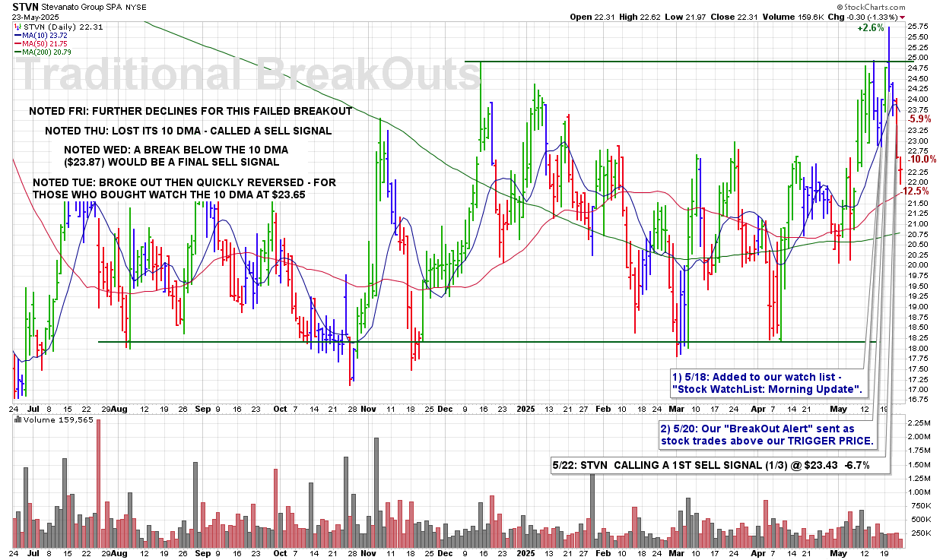
Task: Click the 25.00 level on the price axis
Action: pyautogui.click(x=917, y=57)
